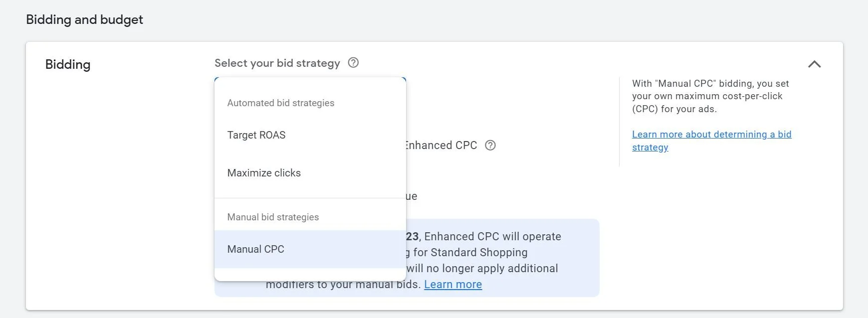Open Learn more about determining a bid strategy
This screenshot has height=318, width=868.
[x=711, y=141]
